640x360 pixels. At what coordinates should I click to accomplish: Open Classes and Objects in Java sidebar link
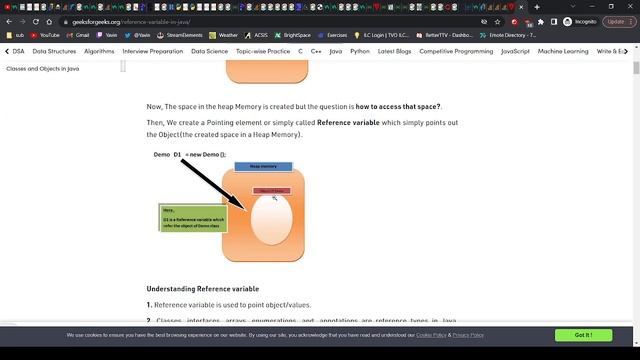coord(42,69)
